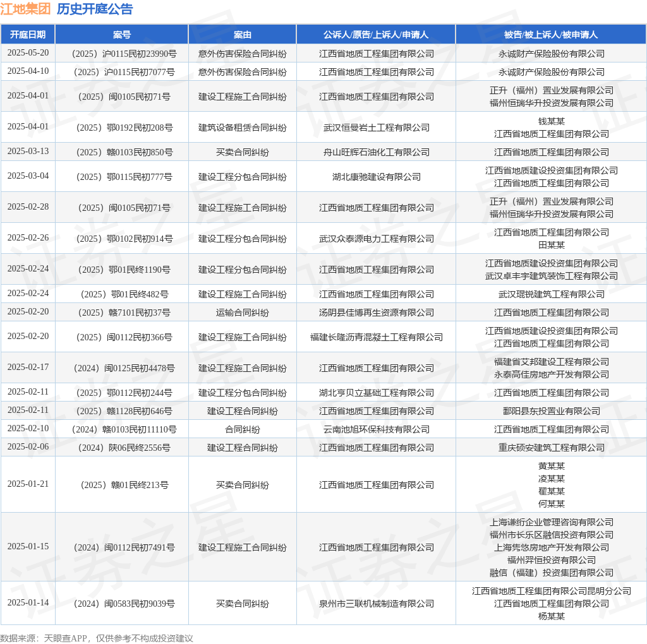Click defendant 江西省地质工程集团有限公司昆明分公司
The width and height of the screenshot is (647, 644).
[x=551, y=591]
